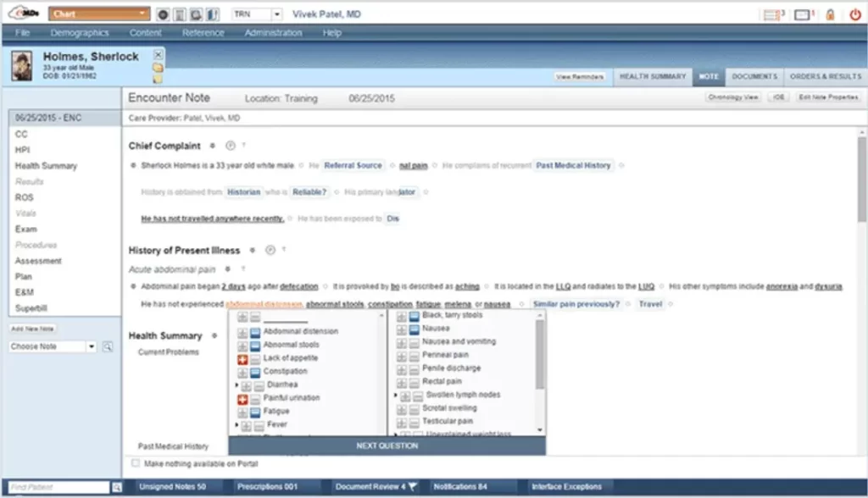This screenshot has height=498, width=868.
Task: Check Make nothing available on Portal
Action: tap(136, 463)
